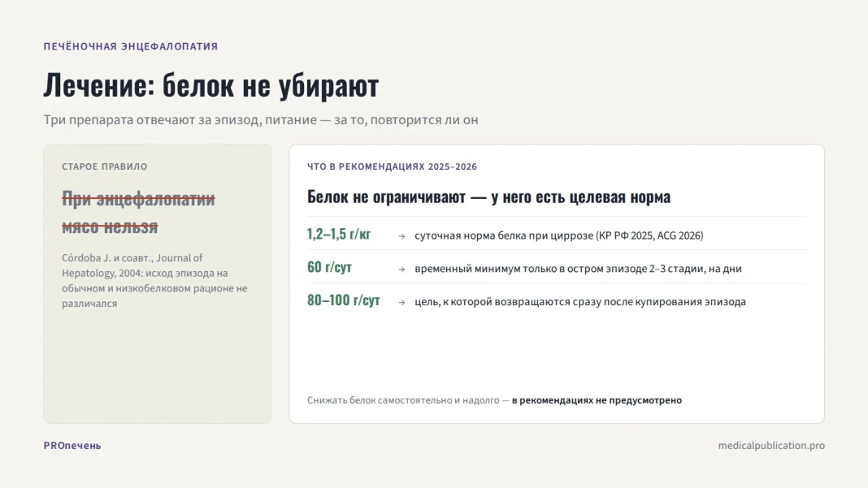Click 'ЧТО В РЕКОМЕНДАЦИЯХ 2025–2026' label
This screenshot has width=868, height=488.
392,166
